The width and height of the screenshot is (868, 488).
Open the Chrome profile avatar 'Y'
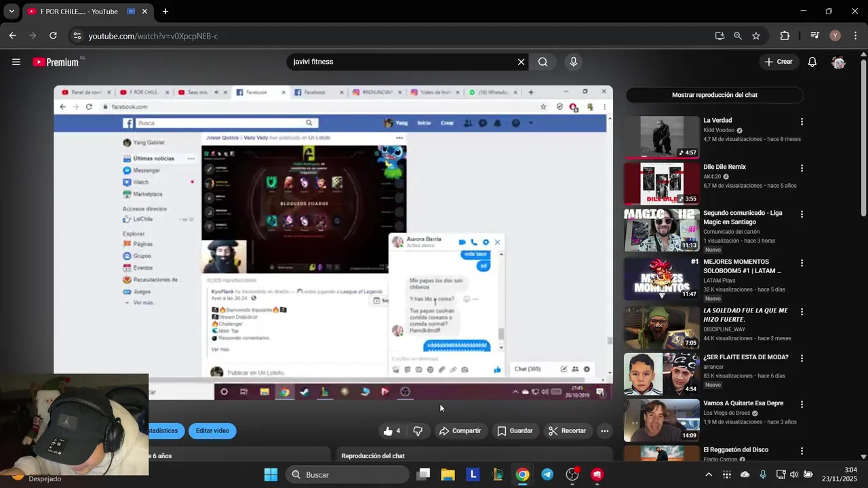point(835,36)
